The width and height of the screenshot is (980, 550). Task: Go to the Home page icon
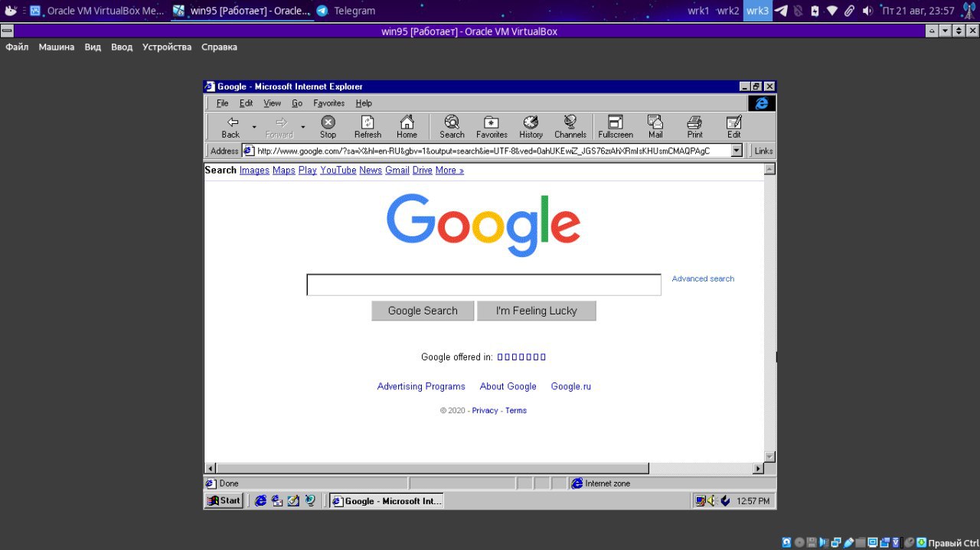(407, 127)
